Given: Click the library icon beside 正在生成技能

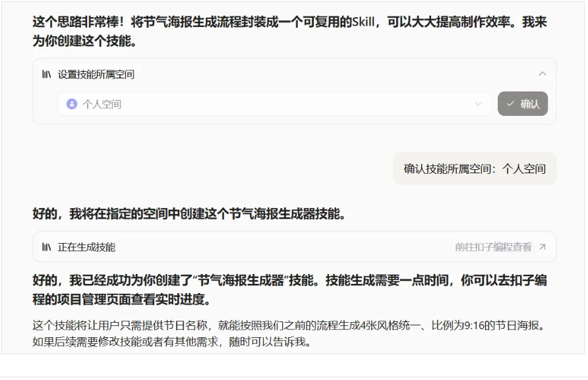Looking at the screenshot, I should tap(47, 247).
